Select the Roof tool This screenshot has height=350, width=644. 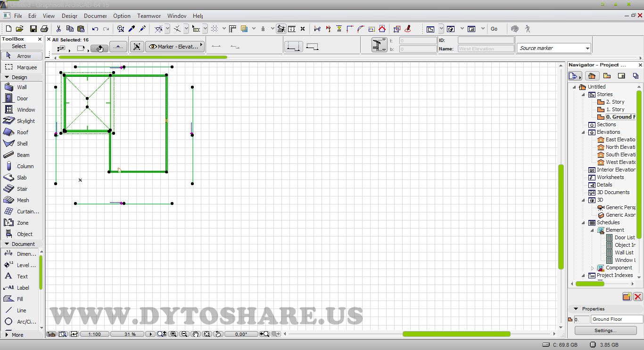tap(22, 132)
